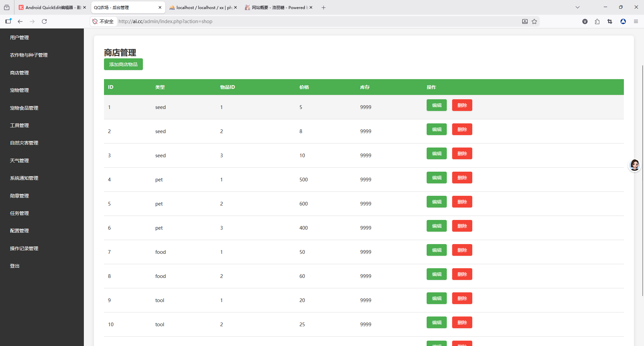Viewport: 644px width, 346px height.
Task: Click the browser reload icon
Action: 44,21
